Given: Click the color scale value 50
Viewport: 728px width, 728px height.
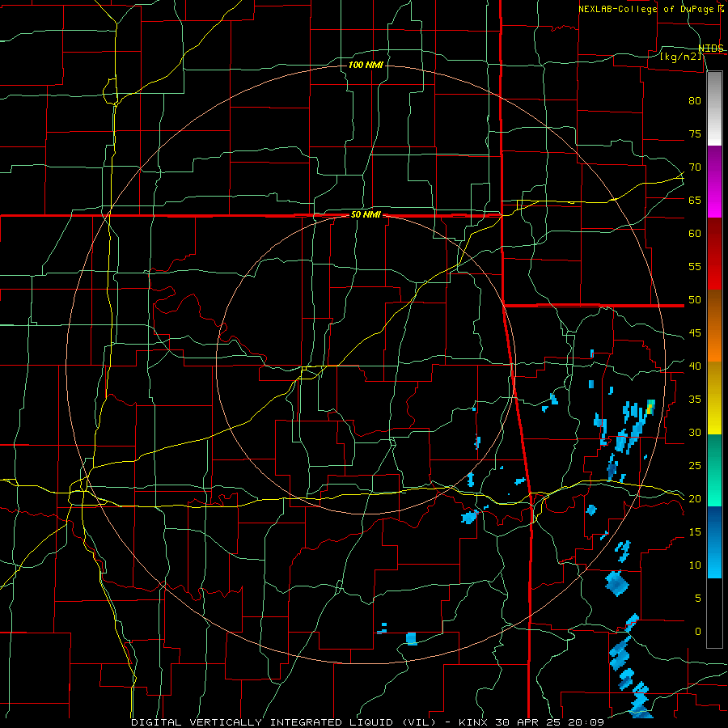Looking at the screenshot, I should (x=695, y=300).
